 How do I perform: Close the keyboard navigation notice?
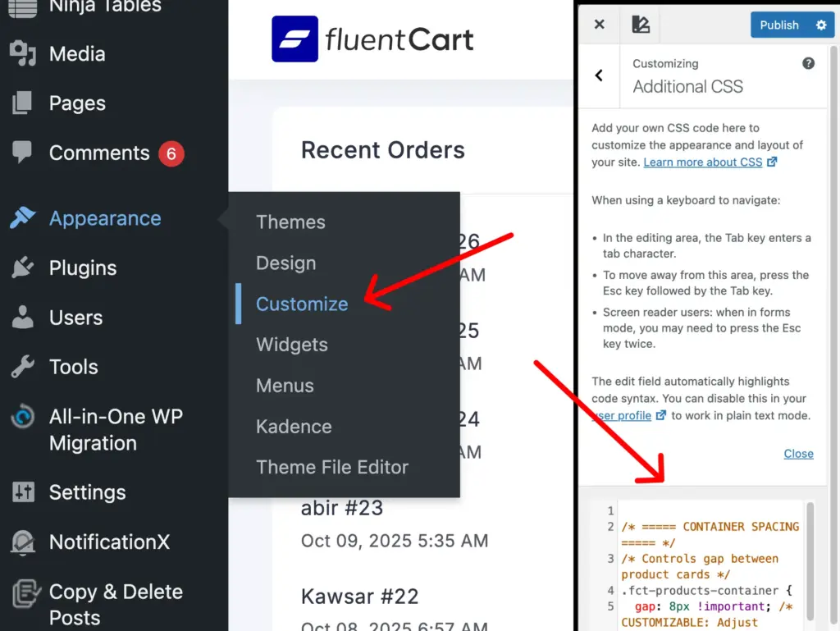798,453
